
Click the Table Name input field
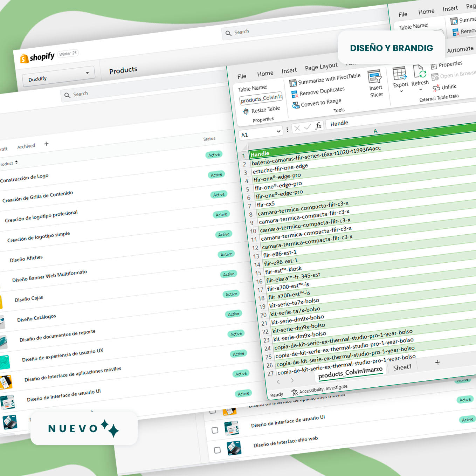[261, 99]
